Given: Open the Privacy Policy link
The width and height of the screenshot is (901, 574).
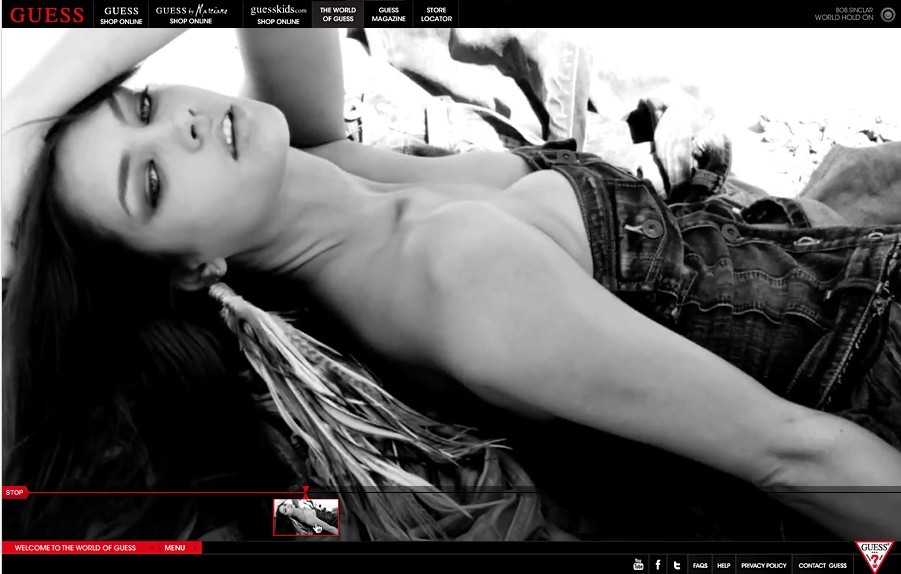Looking at the screenshot, I should (763, 566).
